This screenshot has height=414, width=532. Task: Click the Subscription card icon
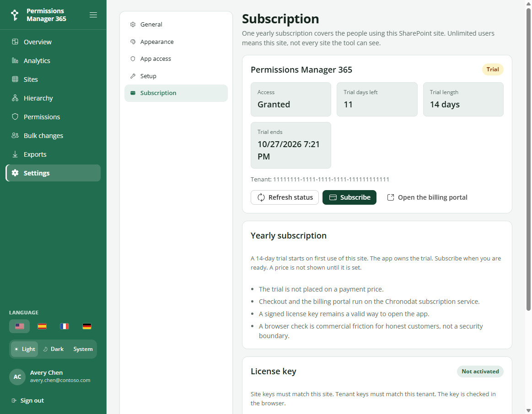[x=133, y=93]
